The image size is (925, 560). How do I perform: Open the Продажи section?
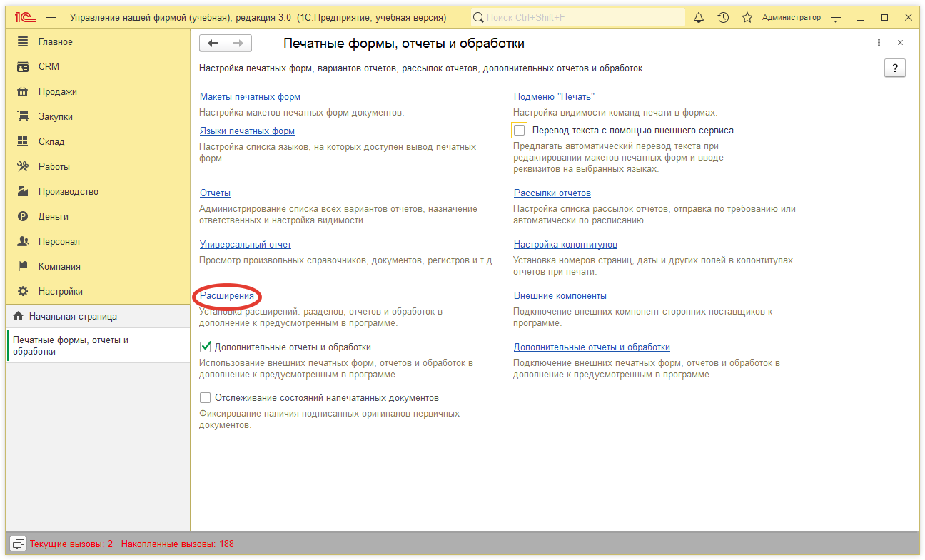[x=57, y=91]
